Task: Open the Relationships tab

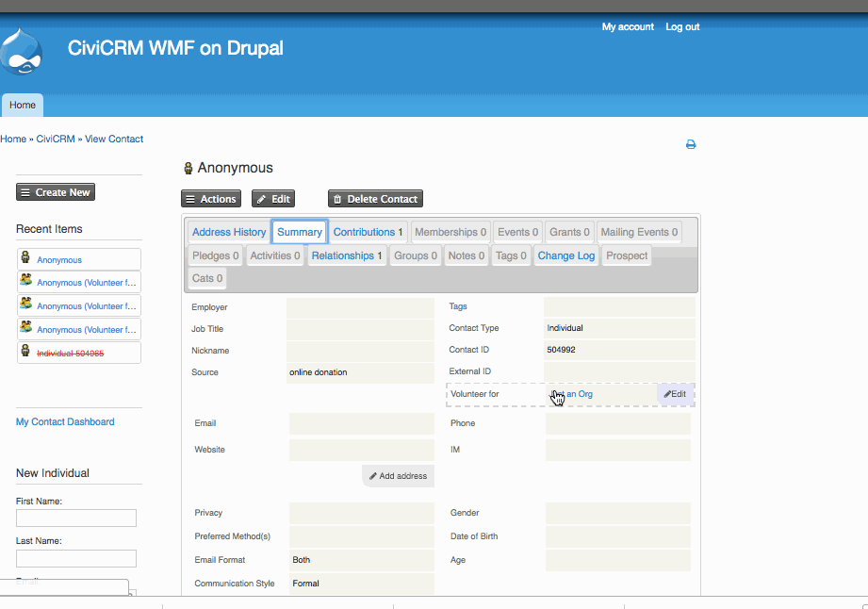Action: pyautogui.click(x=347, y=255)
